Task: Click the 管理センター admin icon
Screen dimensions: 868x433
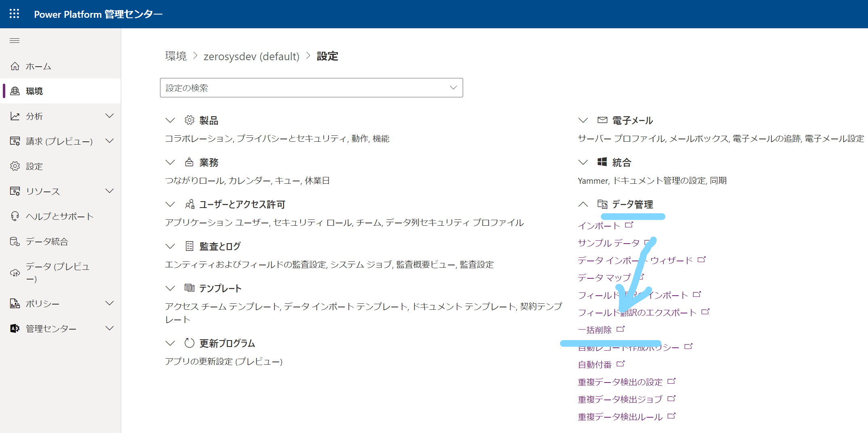Action: (x=15, y=329)
